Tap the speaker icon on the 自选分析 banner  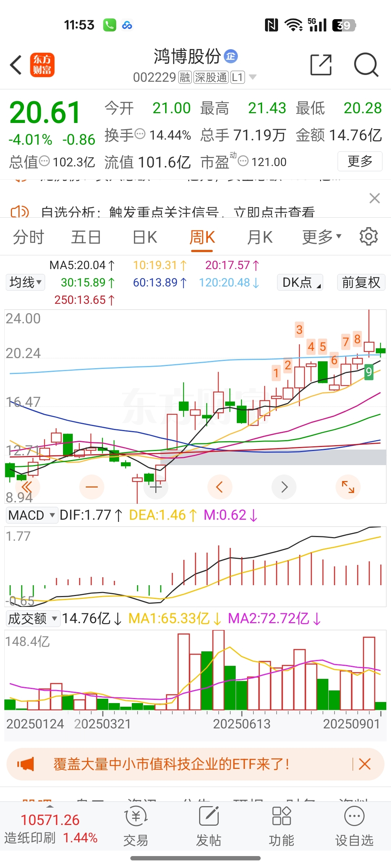point(20,212)
